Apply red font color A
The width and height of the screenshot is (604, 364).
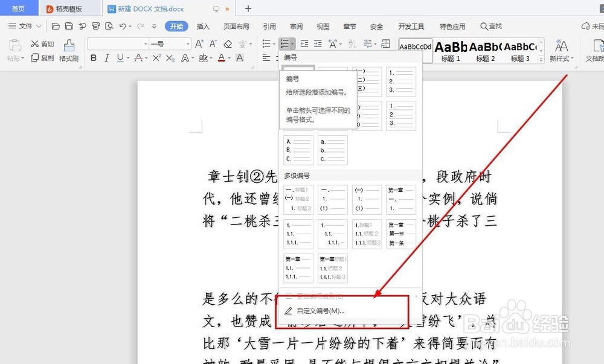221,58
